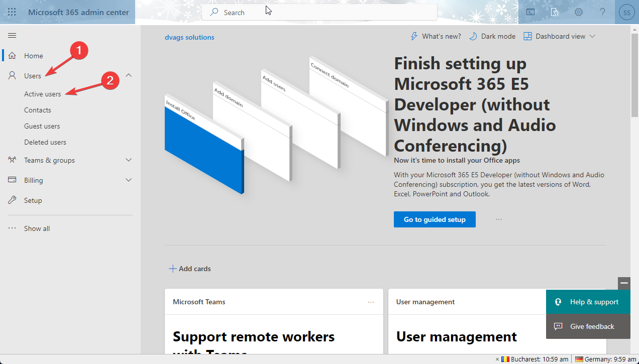
Task: Collapse navigation with hamburger icon
Action: coord(12,35)
